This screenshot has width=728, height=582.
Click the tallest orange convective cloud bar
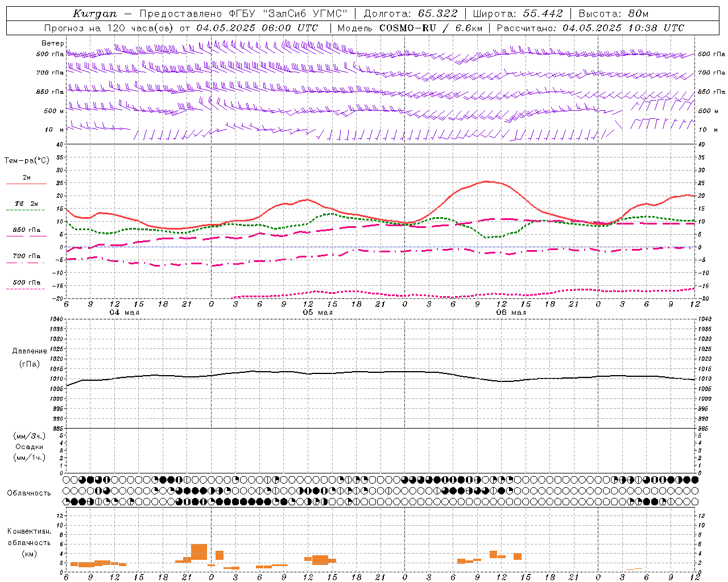coord(199,552)
